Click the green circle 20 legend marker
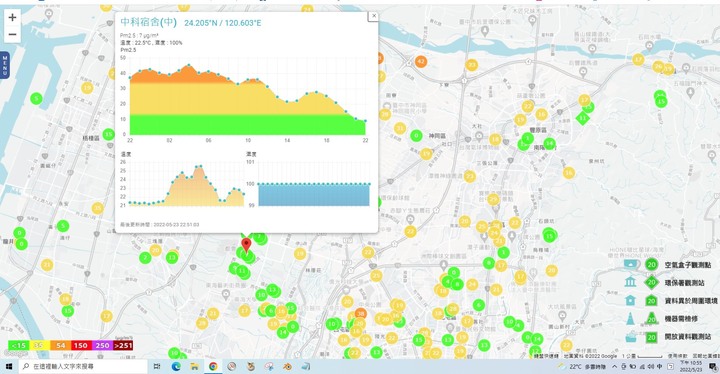The image size is (720, 374). [x=651, y=264]
